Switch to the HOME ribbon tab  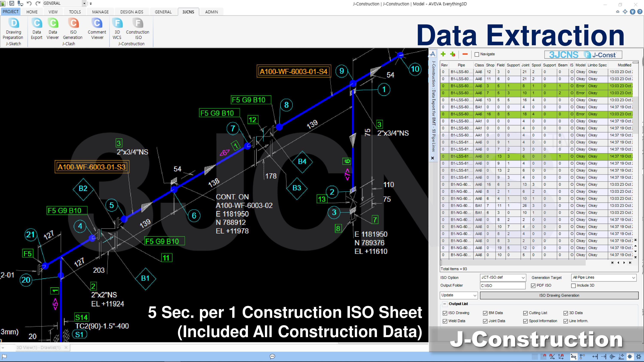(x=32, y=12)
